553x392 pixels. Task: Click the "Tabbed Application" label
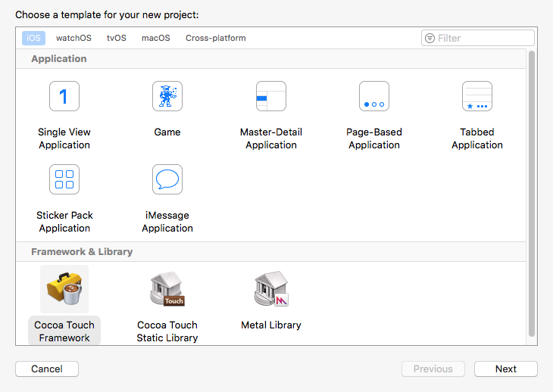click(x=476, y=138)
